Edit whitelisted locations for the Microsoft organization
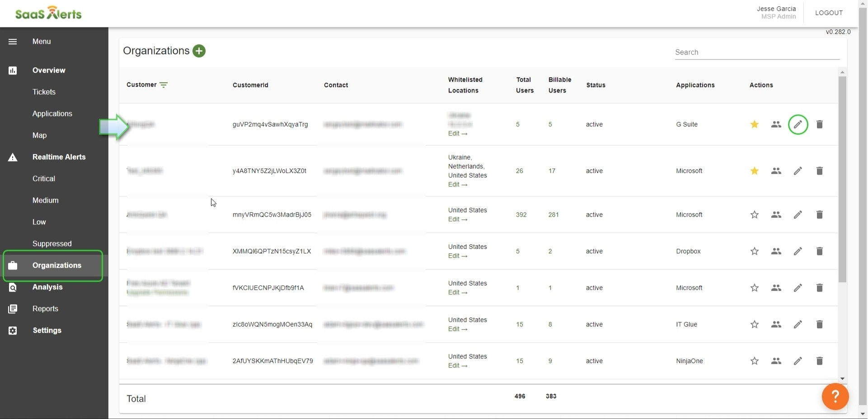868x419 pixels. [458, 185]
